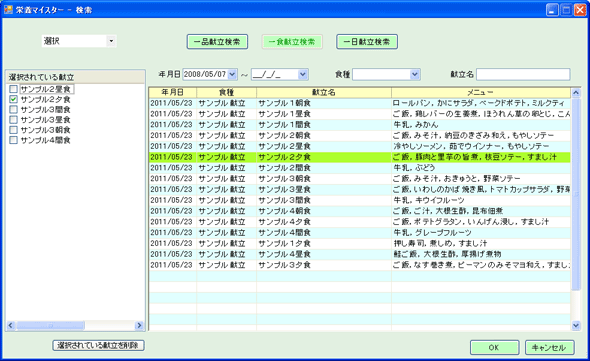Click menu cell starting with 押し寿司
Screen dimensions: 590x361
[x=481, y=243]
